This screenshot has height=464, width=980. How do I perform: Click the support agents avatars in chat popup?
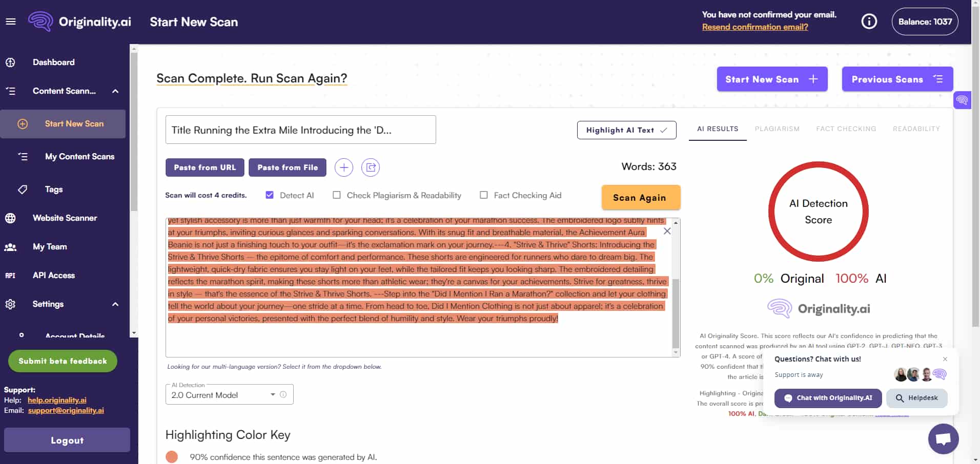coord(920,374)
